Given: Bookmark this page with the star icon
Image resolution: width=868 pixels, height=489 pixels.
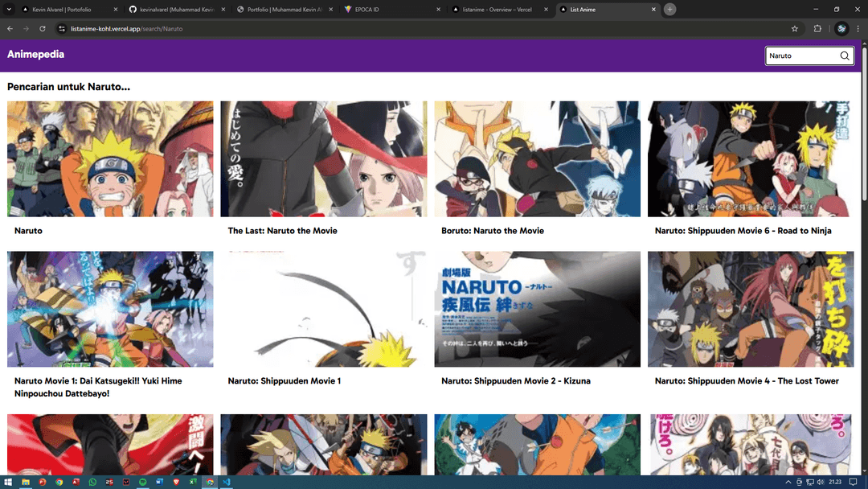Looking at the screenshot, I should 795,28.
